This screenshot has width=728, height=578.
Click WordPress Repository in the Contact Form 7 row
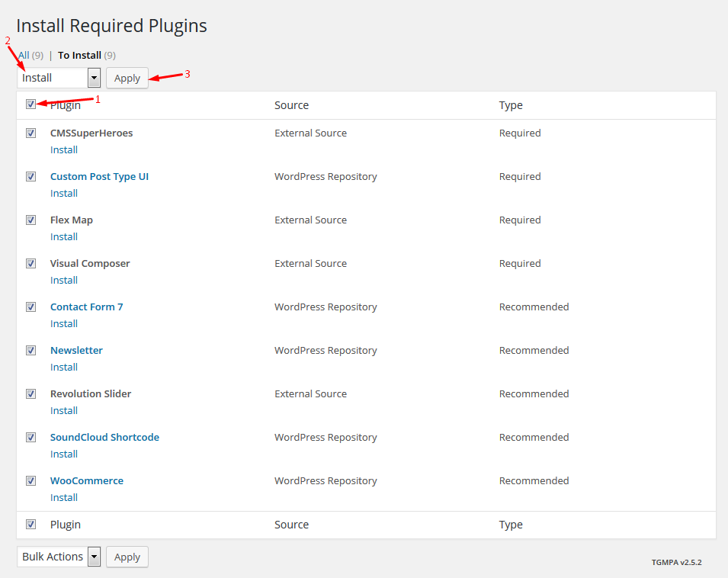(326, 307)
